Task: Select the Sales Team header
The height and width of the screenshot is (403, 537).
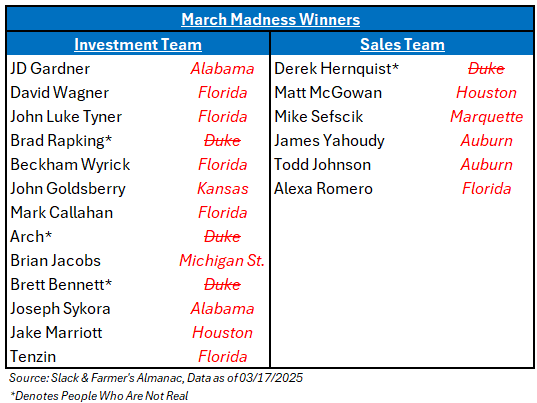Action: (402, 45)
